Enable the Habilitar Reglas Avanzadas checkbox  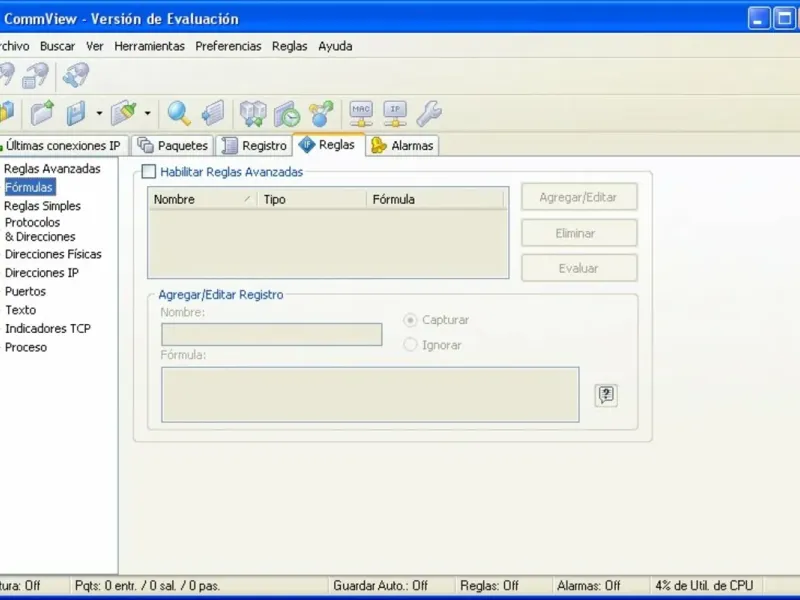click(x=148, y=171)
